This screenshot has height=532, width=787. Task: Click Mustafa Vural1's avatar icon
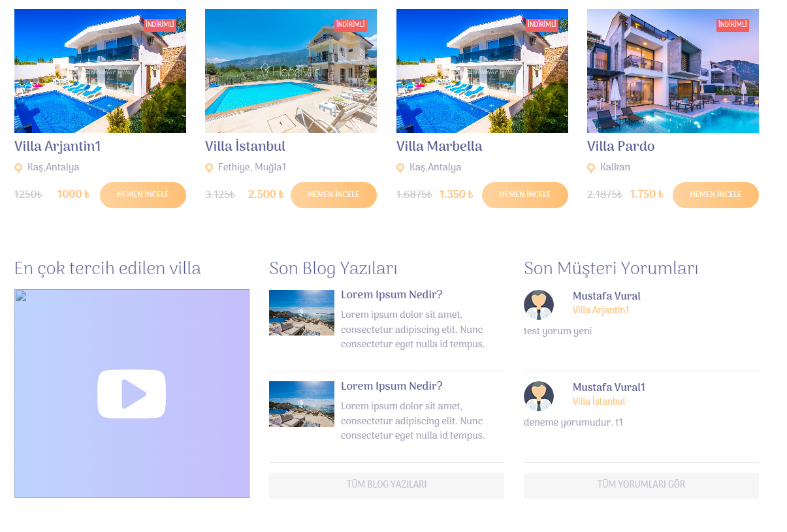pos(539,396)
